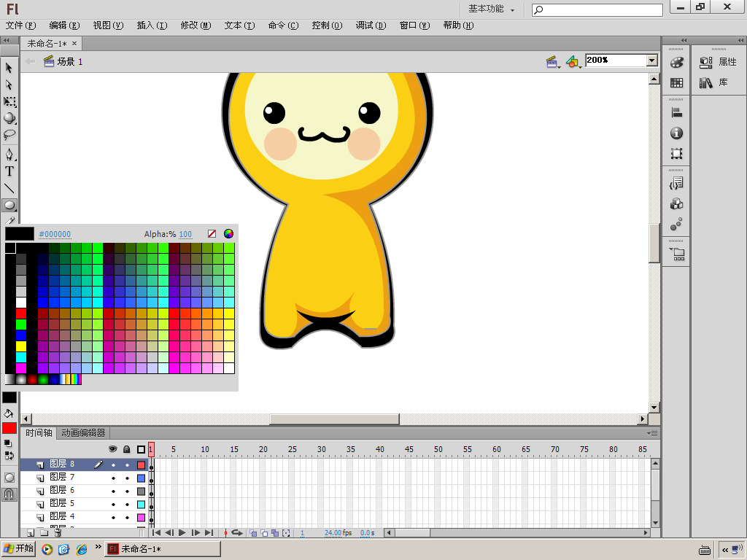Select the Oval tool
Viewport: 747px width, 560px height.
pyautogui.click(x=9, y=205)
